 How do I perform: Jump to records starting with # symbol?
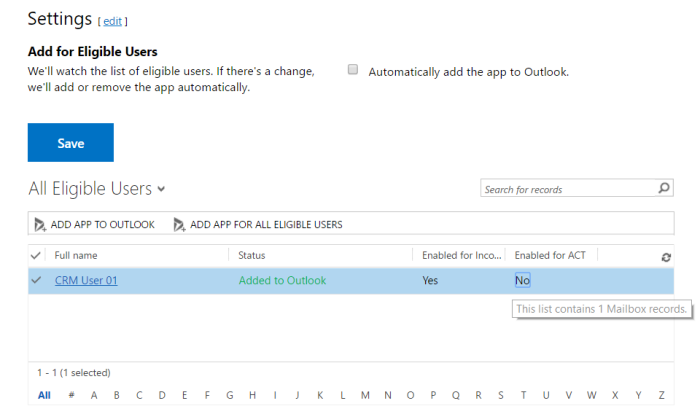pyautogui.click(x=71, y=395)
